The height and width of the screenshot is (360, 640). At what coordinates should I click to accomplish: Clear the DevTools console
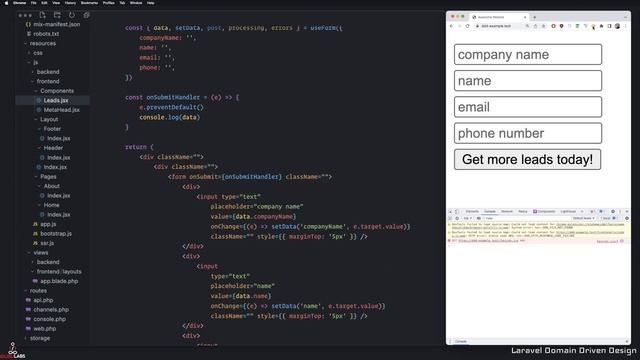click(457, 218)
